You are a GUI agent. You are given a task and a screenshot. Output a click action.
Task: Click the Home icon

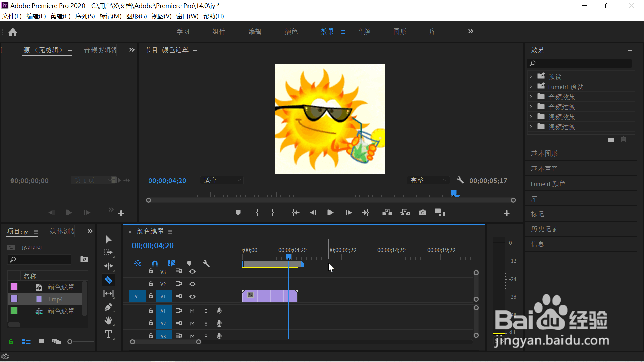[x=13, y=32]
